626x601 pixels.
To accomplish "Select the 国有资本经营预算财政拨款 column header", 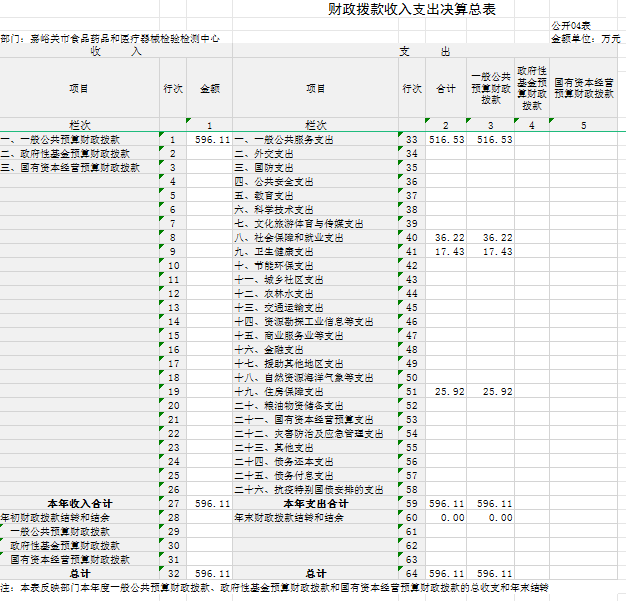I will pos(584,89).
